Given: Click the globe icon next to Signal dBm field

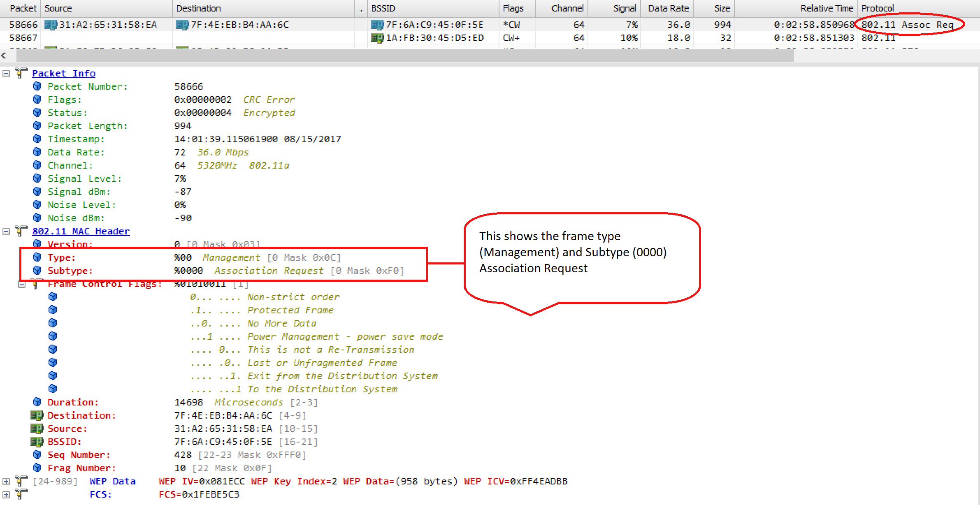Looking at the screenshot, I should (37, 192).
